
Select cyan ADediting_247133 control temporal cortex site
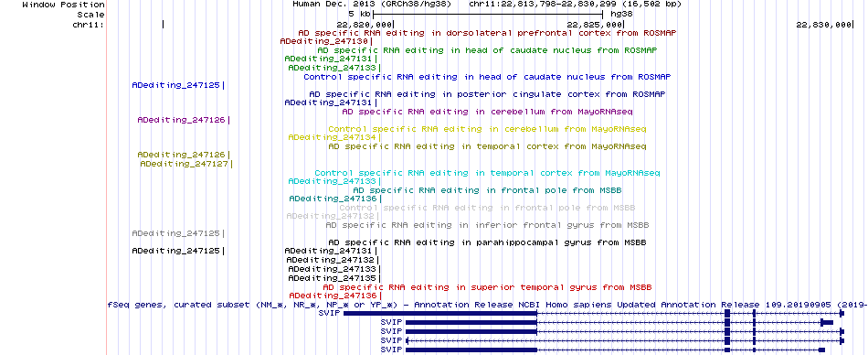click(x=334, y=181)
